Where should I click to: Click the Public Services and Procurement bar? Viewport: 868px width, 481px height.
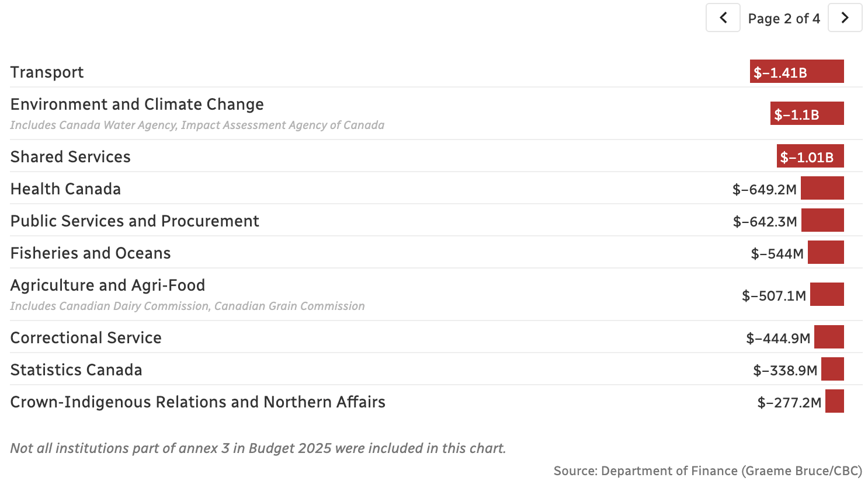tap(822, 221)
